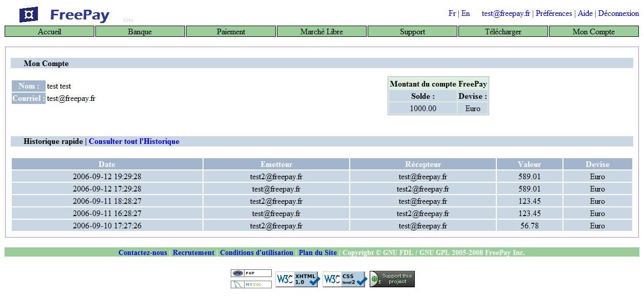Viewport: 644px width, 297px height.
Task: Click the test@freepay.fr header account link
Action: [x=506, y=14]
